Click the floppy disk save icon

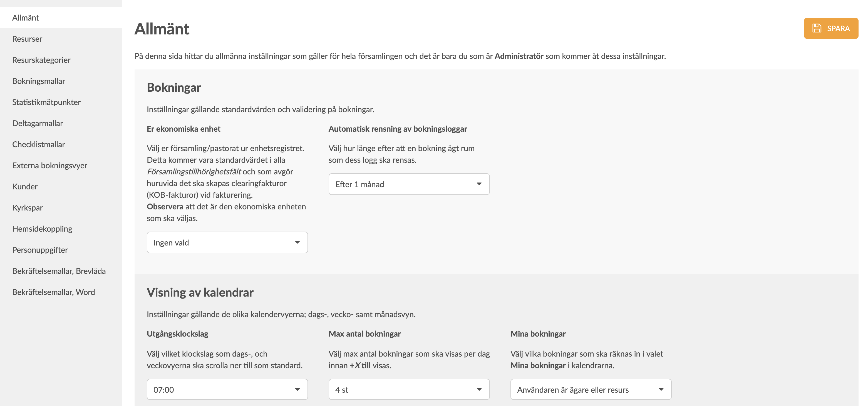(x=817, y=28)
